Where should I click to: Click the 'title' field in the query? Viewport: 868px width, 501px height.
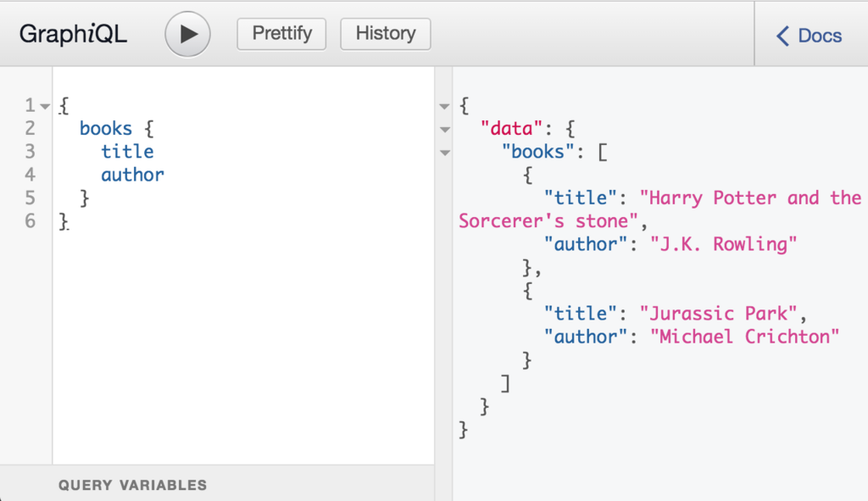127,152
